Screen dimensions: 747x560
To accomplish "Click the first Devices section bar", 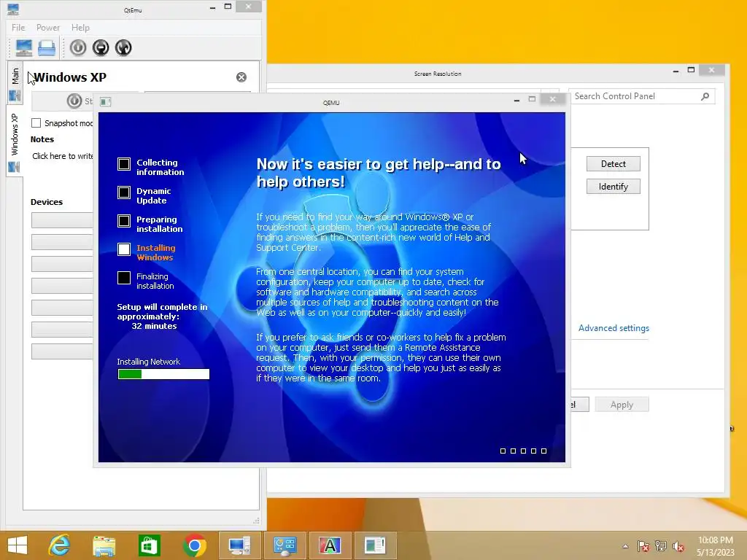I will [62, 220].
